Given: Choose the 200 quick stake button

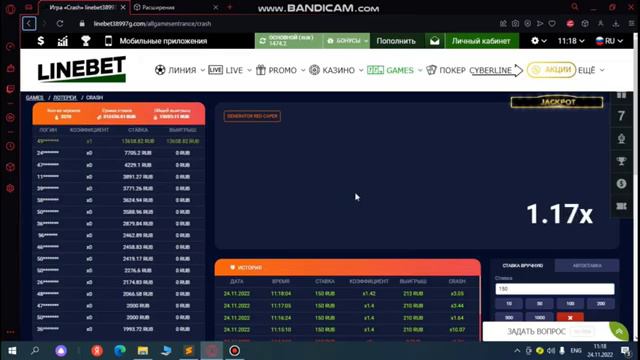Looking at the screenshot, I should (601, 304).
